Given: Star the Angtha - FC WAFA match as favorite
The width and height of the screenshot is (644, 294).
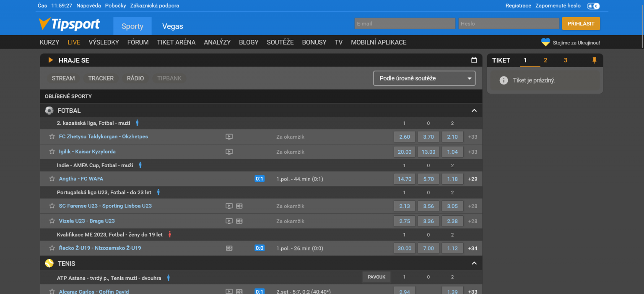Looking at the screenshot, I should point(52,178).
